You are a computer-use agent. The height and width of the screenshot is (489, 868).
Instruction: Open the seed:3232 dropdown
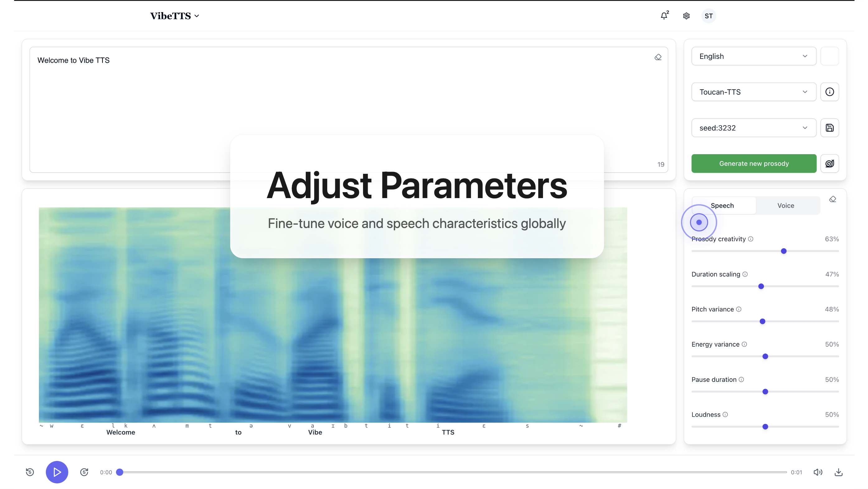coord(753,128)
